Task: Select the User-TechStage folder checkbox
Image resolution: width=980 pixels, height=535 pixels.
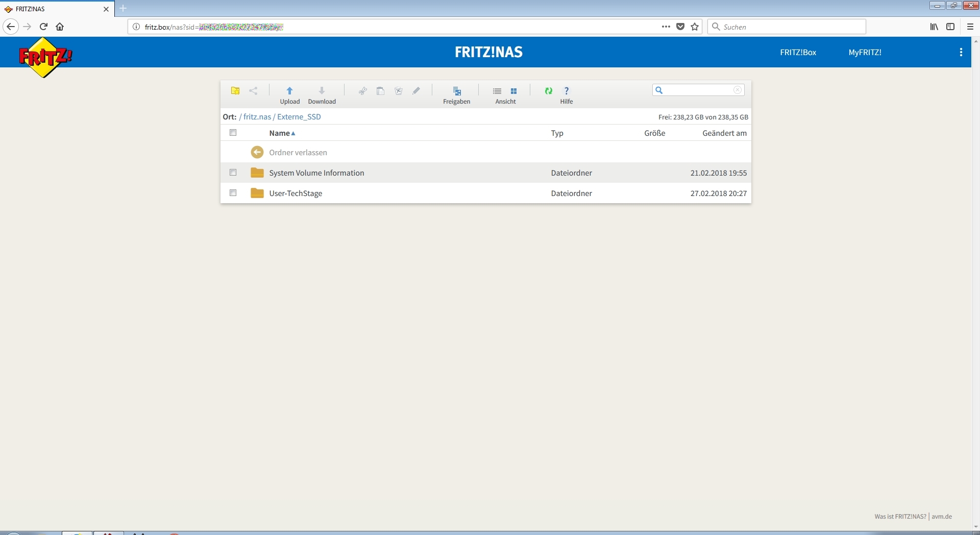Action: 233,193
